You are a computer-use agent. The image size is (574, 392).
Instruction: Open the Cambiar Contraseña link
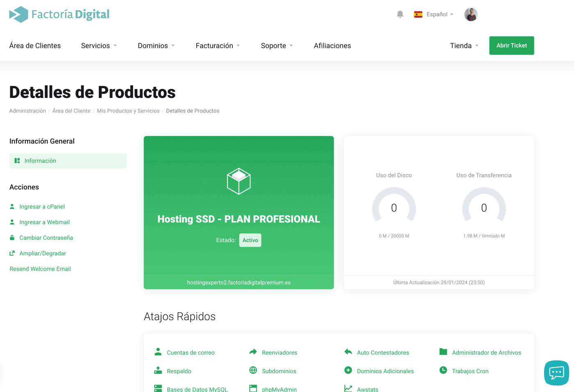click(x=46, y=238)
